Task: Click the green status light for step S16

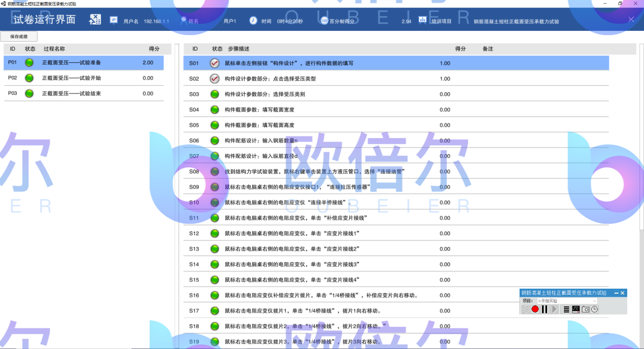Action: click(215, 295)
